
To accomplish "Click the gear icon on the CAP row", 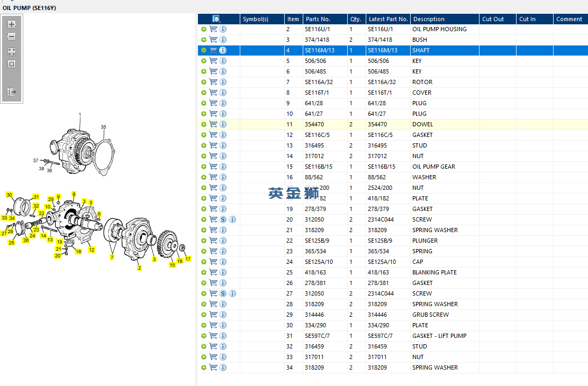I will tap(204, 262).
